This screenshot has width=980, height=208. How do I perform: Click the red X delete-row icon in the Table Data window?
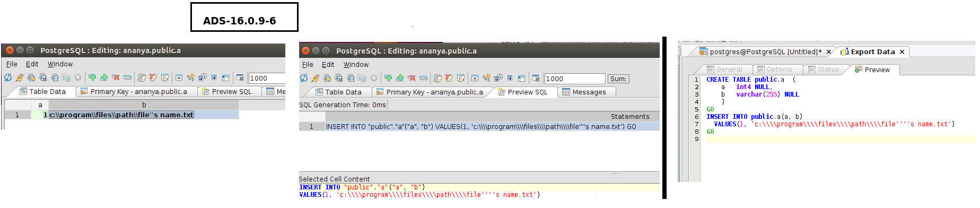(116, 77)
